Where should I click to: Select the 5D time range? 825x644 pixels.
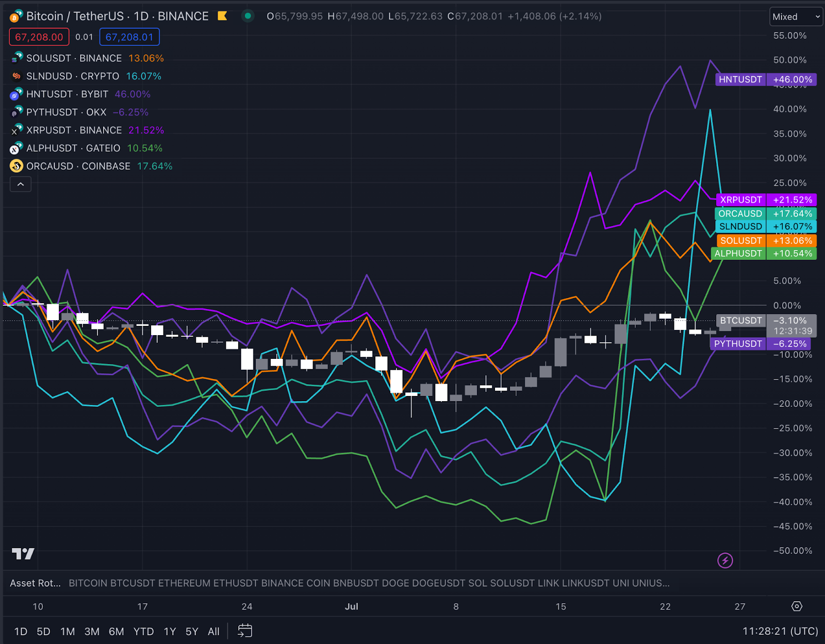point(43,631)
